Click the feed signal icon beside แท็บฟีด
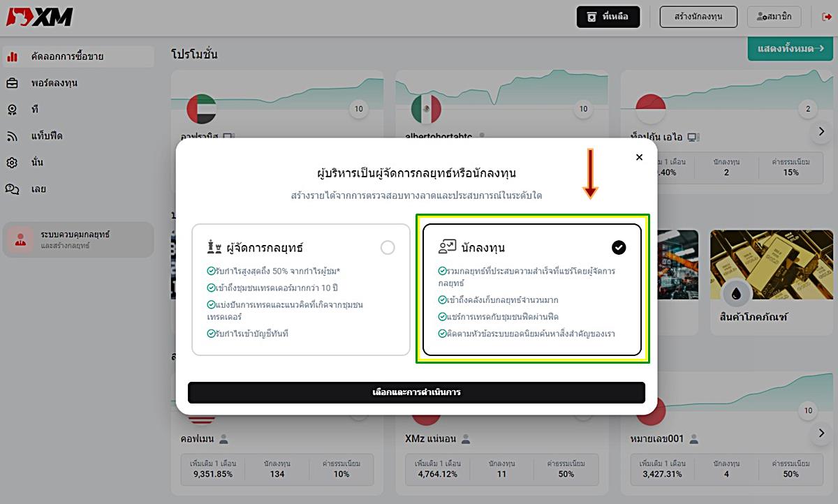Image resolution: width=838 pixels, height=504 pixels. point(13,136)
